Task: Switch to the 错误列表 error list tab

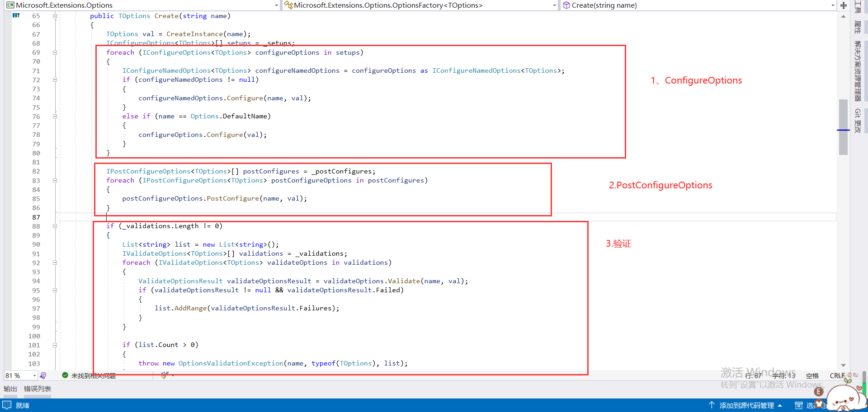Action: point(38,389)
